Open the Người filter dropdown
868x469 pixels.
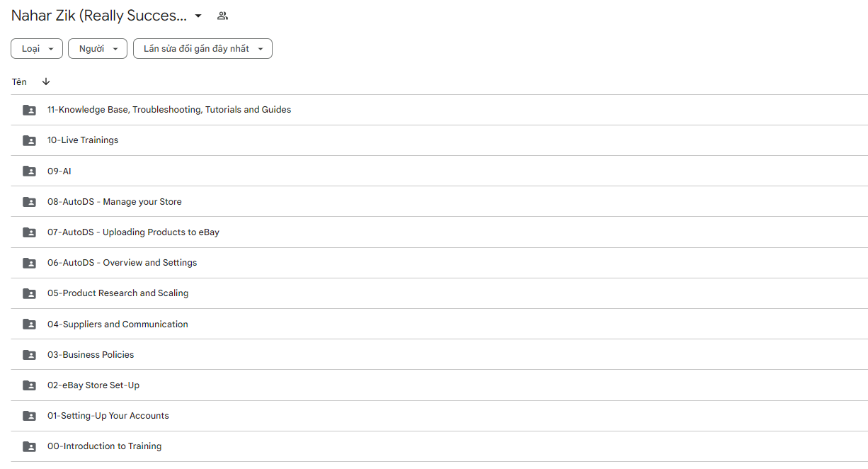coord(98,49)
